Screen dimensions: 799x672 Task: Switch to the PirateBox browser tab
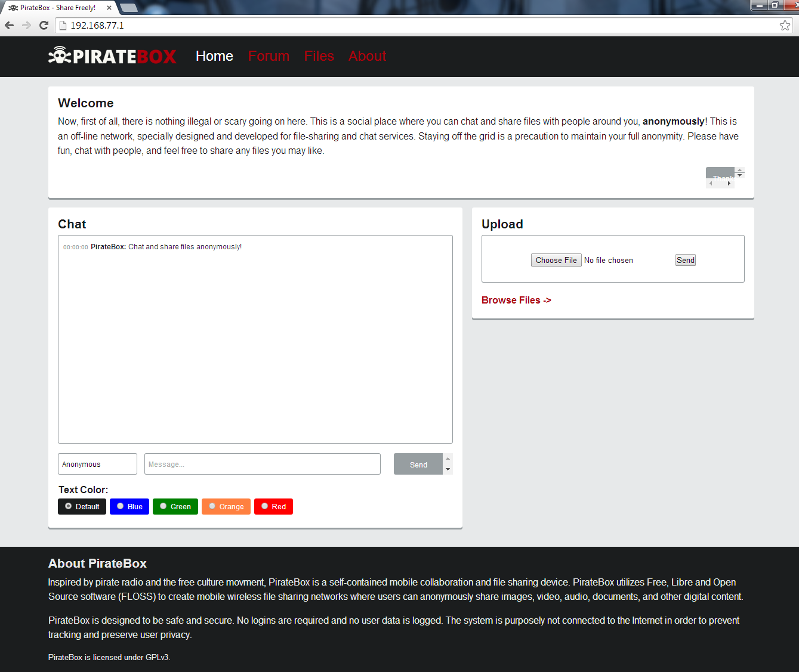pos(57,8)
